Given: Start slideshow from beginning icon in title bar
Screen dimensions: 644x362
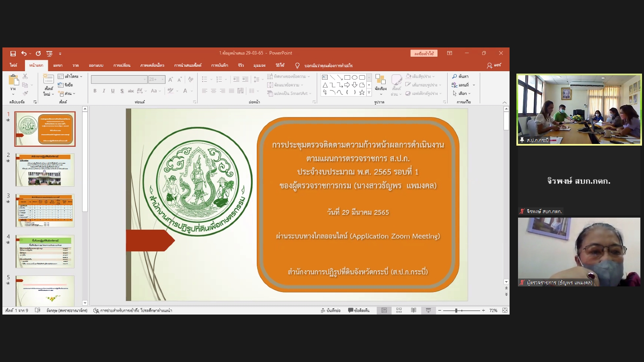Looking at the screenshot, I should (49, 53).
